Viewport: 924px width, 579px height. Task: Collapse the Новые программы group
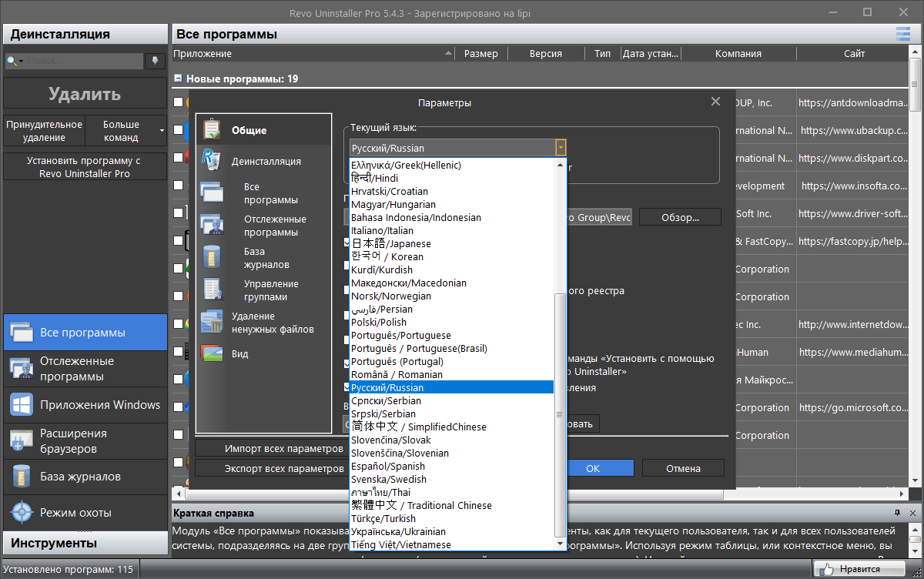(178, 79)
